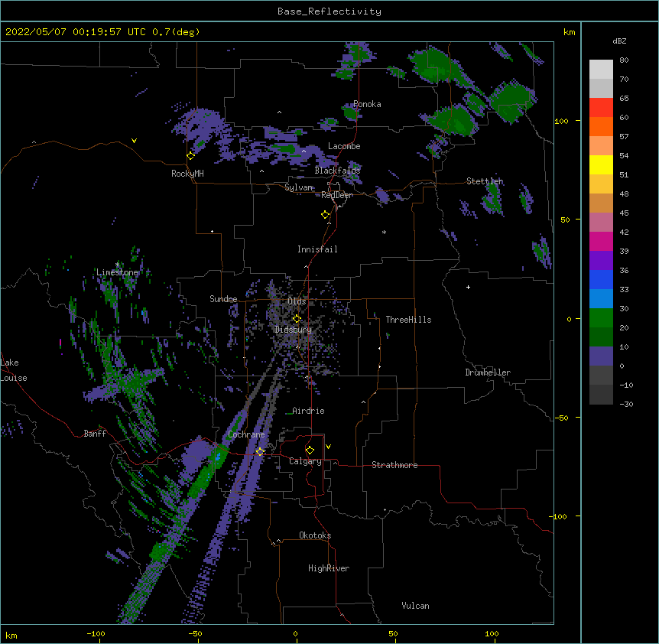The width and height of the screenshot is (659, 644).
Task: Pick the magenta 42-39 dBZ legend swatch
Action: coord(601,242)
